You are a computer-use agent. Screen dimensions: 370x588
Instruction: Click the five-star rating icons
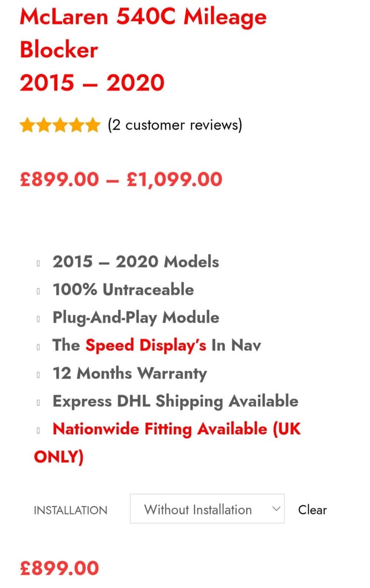point(60,125)
